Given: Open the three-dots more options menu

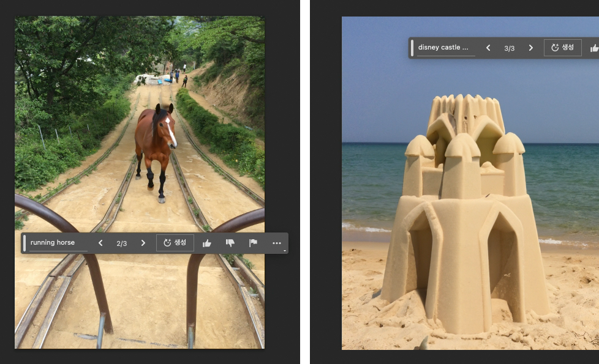Looking at the screenshot, I should (x=277, y=243).
